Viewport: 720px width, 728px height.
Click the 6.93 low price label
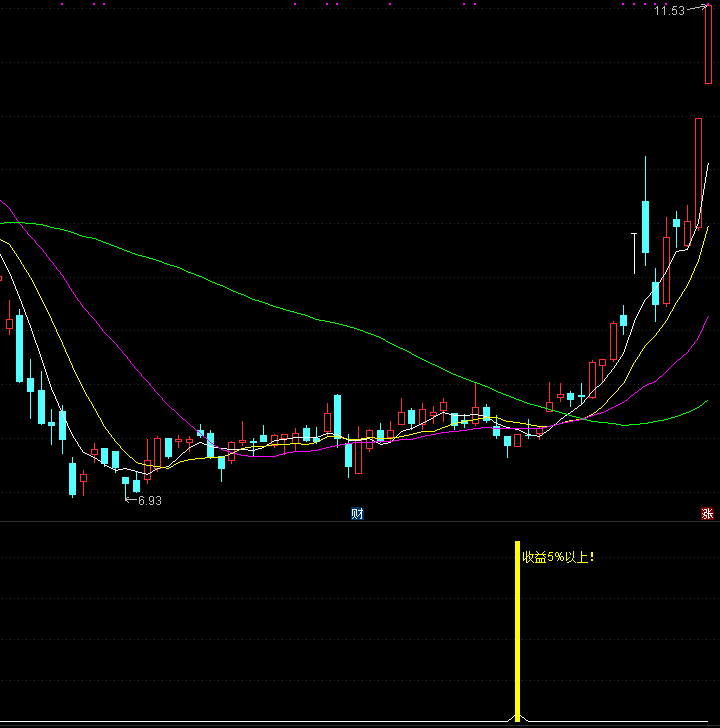150,500
